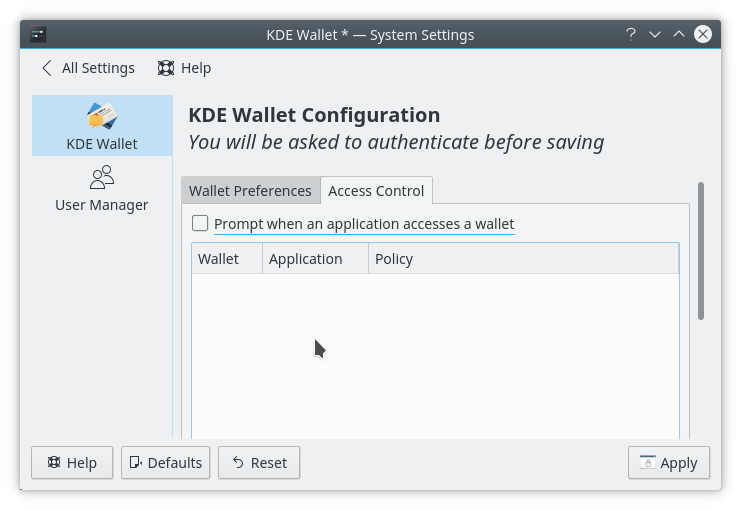Select the Access Control tab
Viewport: 741px width, 510px height.
tap(376, 191)
